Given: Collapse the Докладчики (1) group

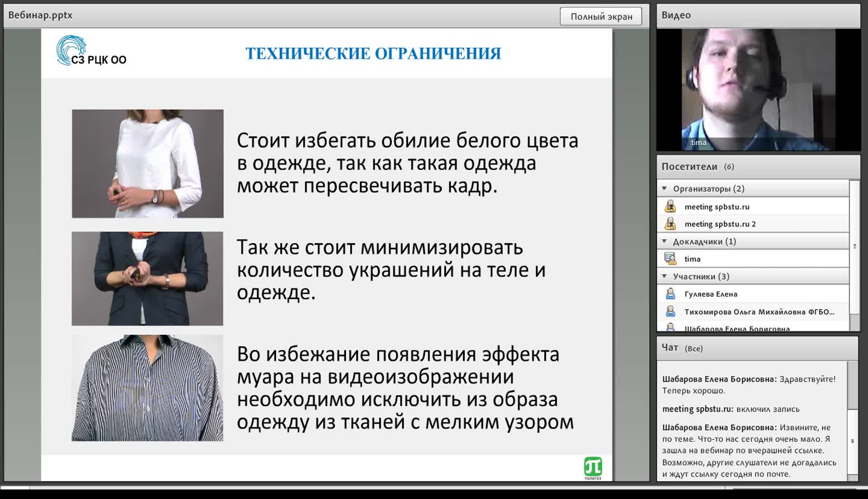Looking at the screenshot, I should tap(664, 241).
